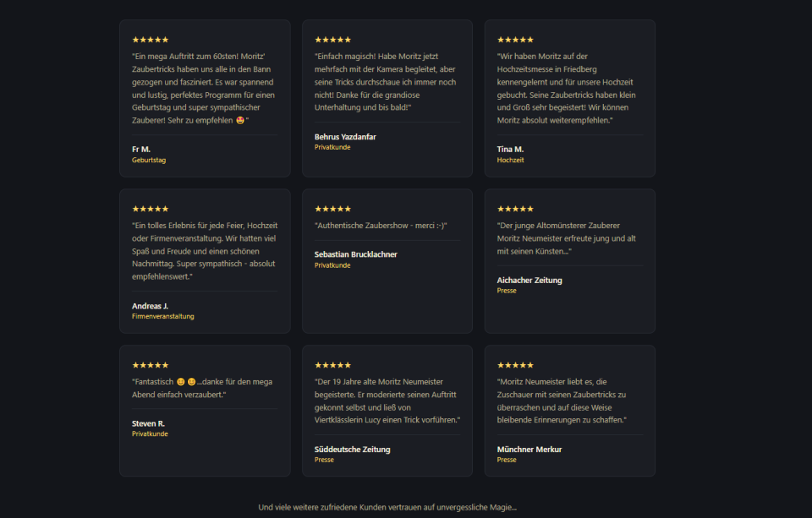Click the star rating on Tina M. card
The image size is (812, 518).
(515, 40)
